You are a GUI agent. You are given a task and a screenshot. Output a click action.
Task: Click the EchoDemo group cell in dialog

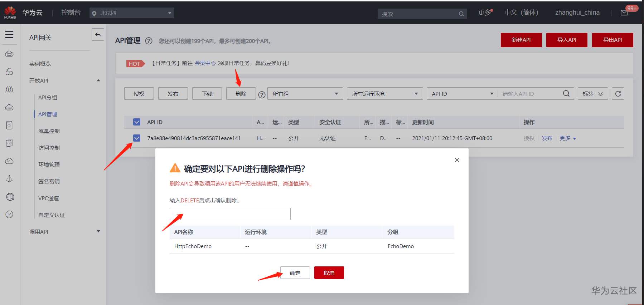(x=401, y=246)
